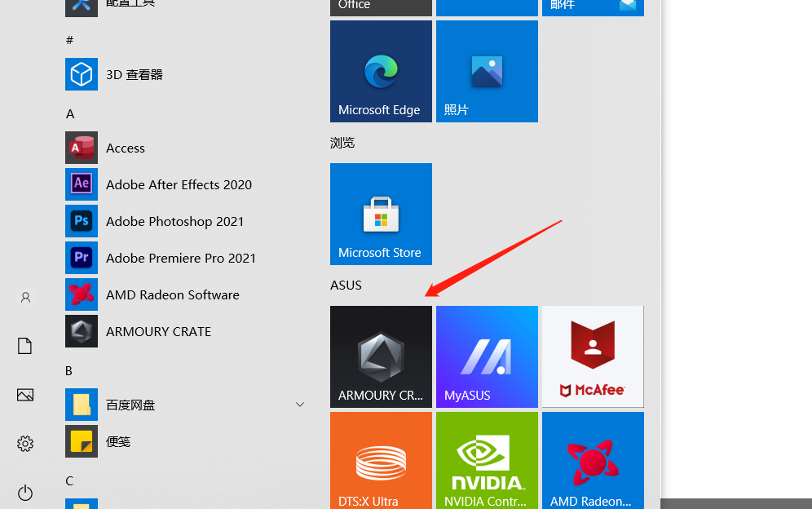
Task: Open 便笺 sticky notes app
Action: [x=187, y=441]
